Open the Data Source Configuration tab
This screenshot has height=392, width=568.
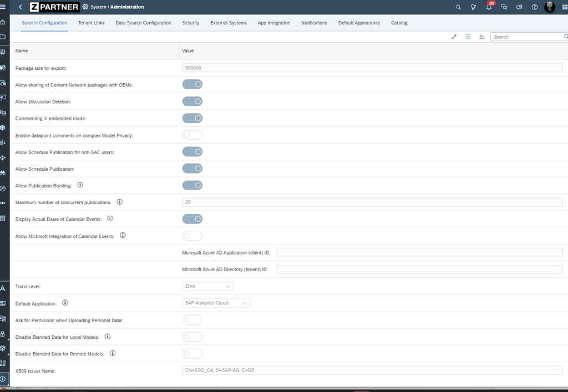tap(143, 23)
